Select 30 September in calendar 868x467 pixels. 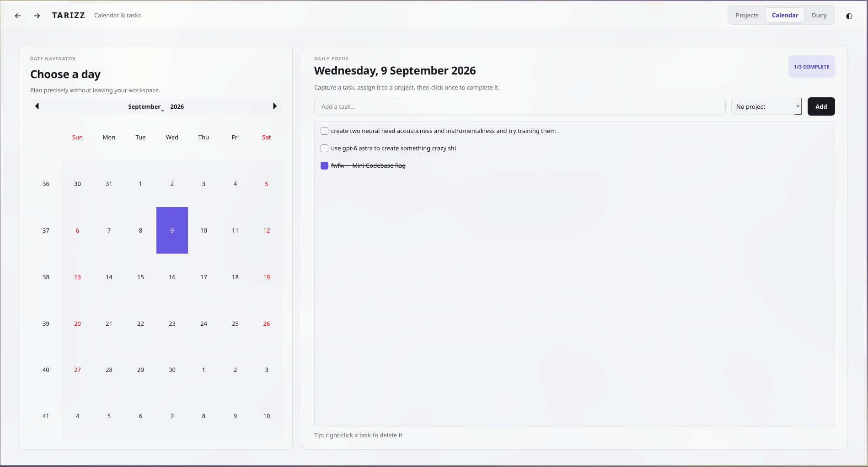pyautogui.click(x=172, y=370)
